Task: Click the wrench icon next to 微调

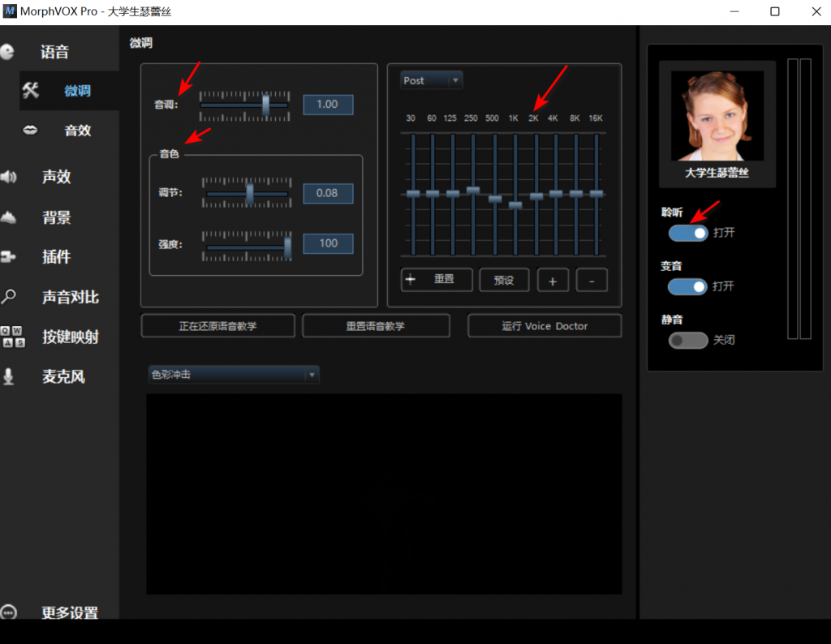Action: [x=30, y=91]
